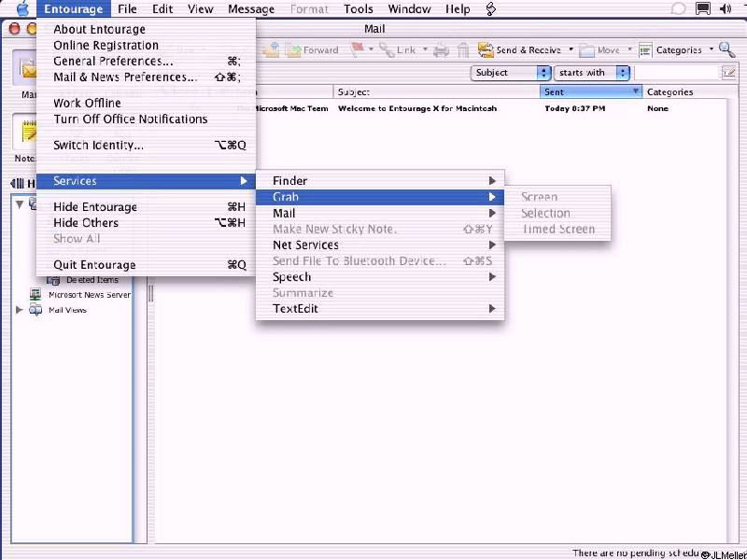Click the Microsoft News Server icon
Screen dimensions: 747x560
pyautogui.click(x=35, y=295)
